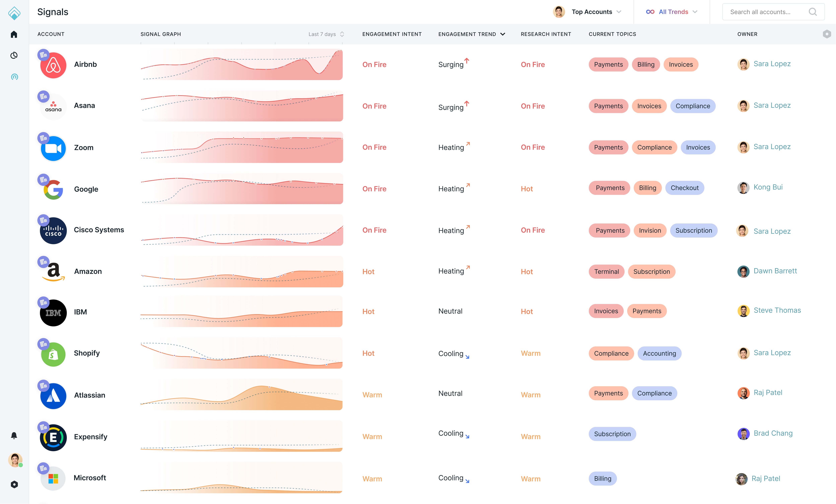Click the Subscription tag in Expensify row

pos(612,434)
